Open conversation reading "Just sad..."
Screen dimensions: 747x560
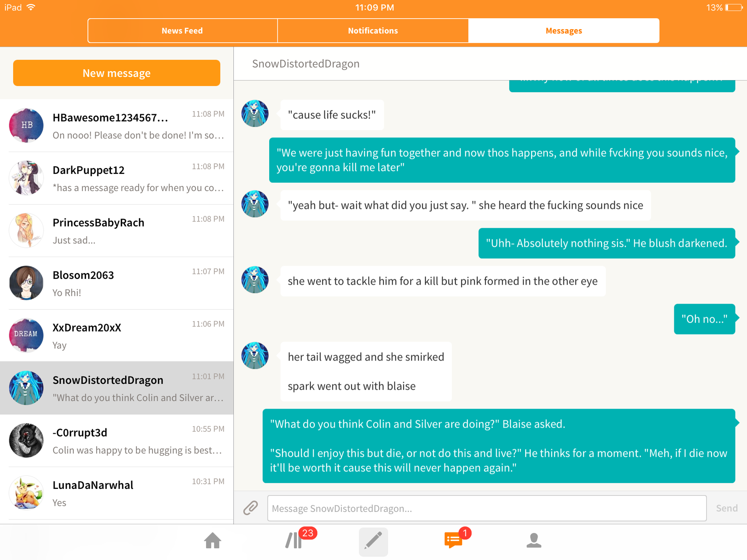pos(117,231)
